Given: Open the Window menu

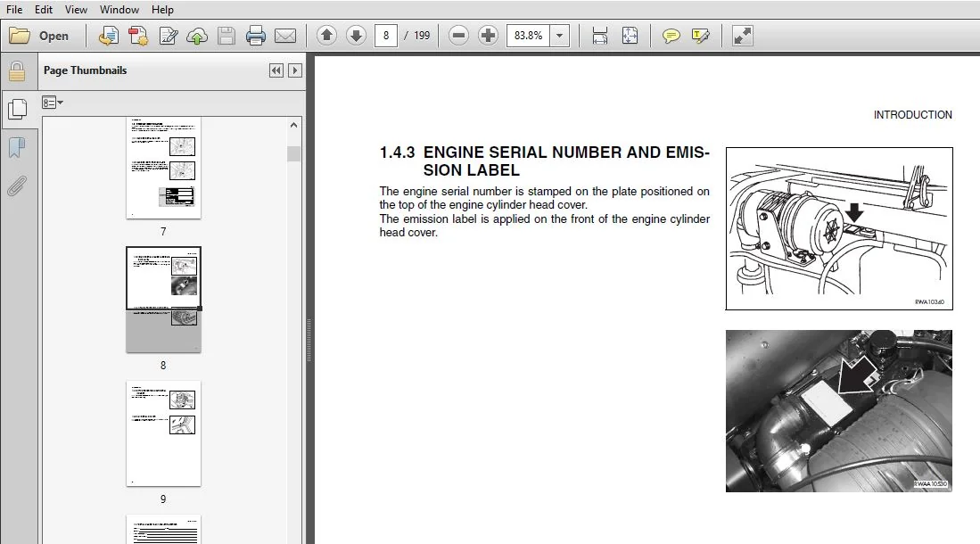Looking at the screenshot, I should (x=119, y=10).
